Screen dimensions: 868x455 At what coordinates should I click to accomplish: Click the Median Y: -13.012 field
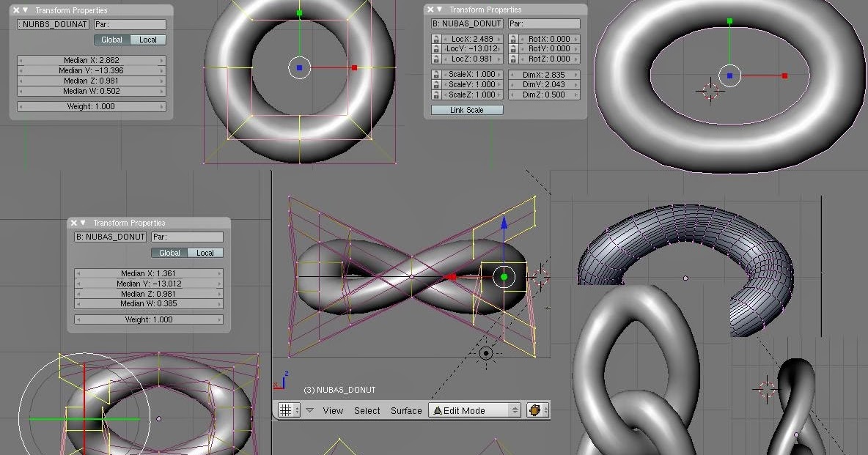point(149,284)
